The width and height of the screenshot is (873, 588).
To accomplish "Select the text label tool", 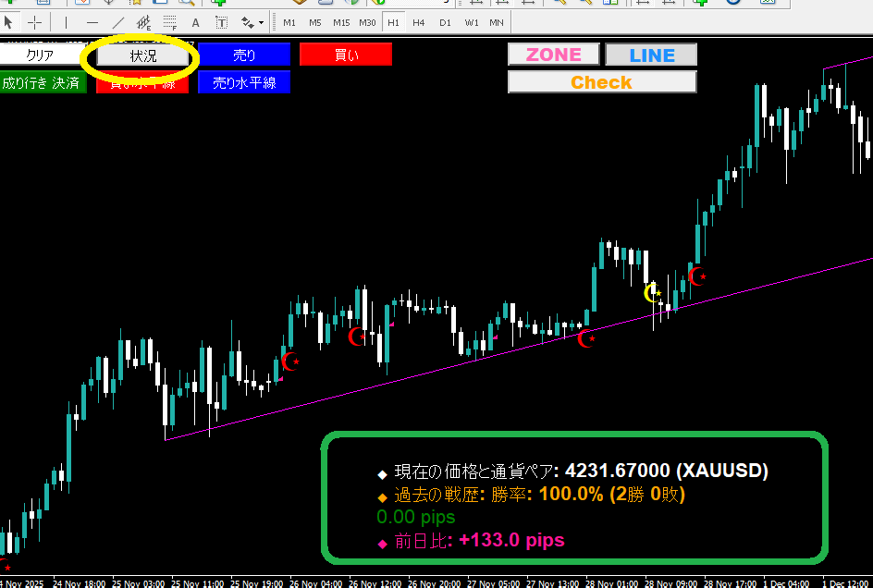I will click(x=221, y=22).
